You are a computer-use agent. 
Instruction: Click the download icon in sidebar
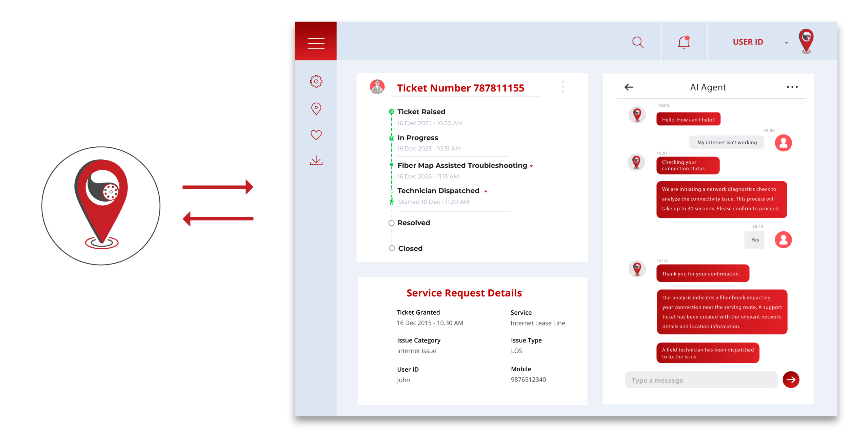(316, 160)
